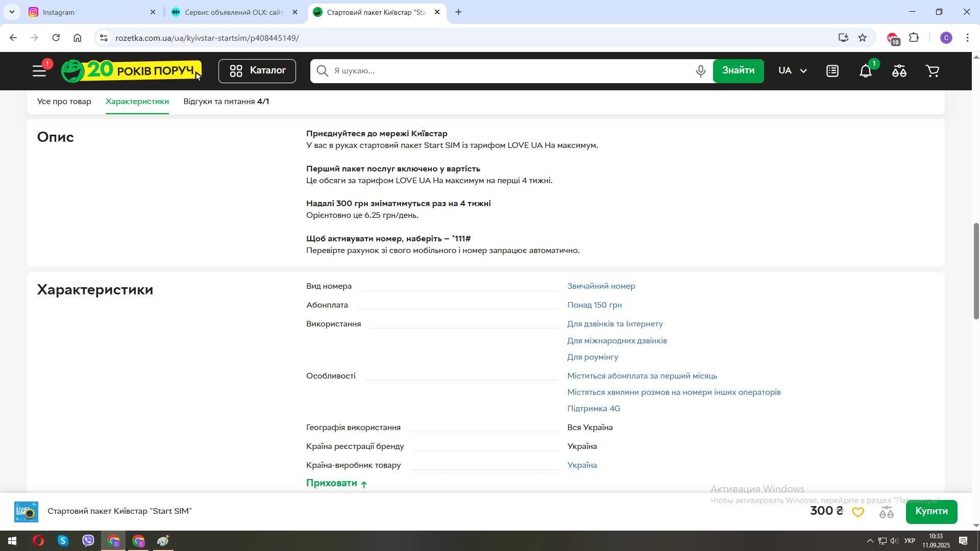980x551 pixels.
Task: Open the shopping cart icon
Action: [933, 71]
